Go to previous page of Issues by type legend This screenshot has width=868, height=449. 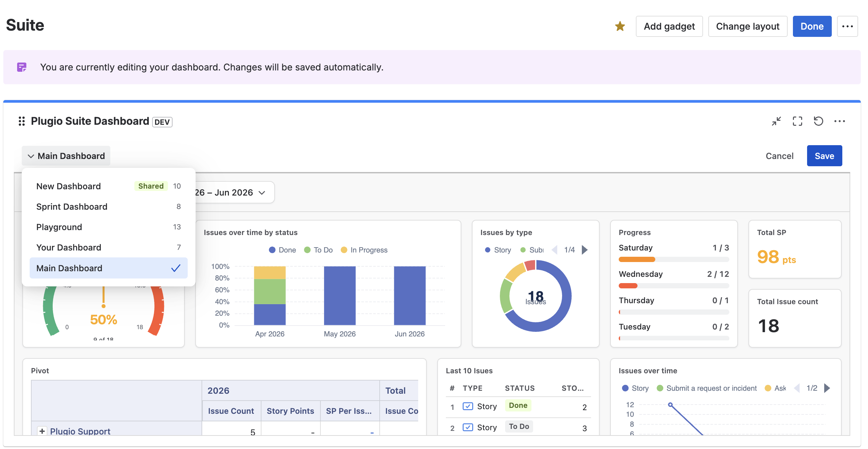[x=554, y=250]
